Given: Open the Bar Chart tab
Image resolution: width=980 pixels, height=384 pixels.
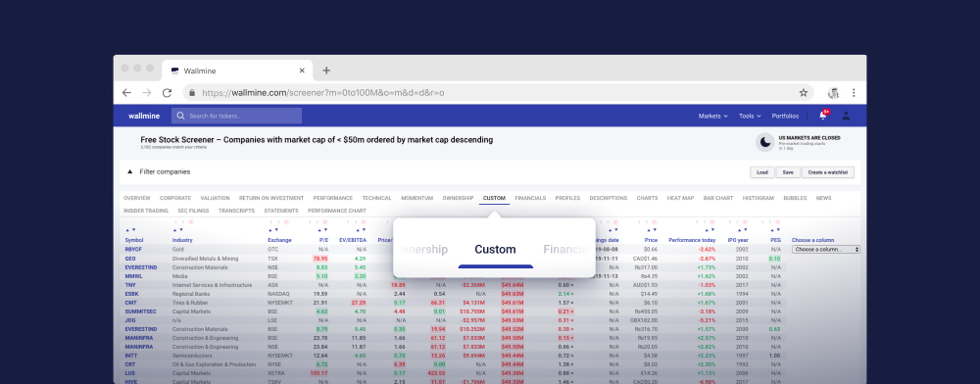Looking at the screenshot, I should [718, 198].
